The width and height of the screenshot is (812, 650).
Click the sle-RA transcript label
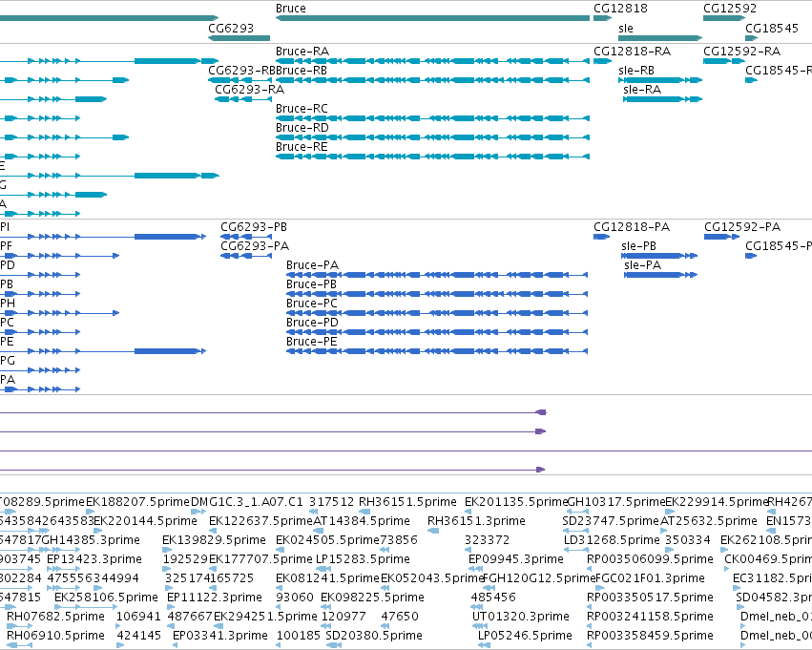642,90
